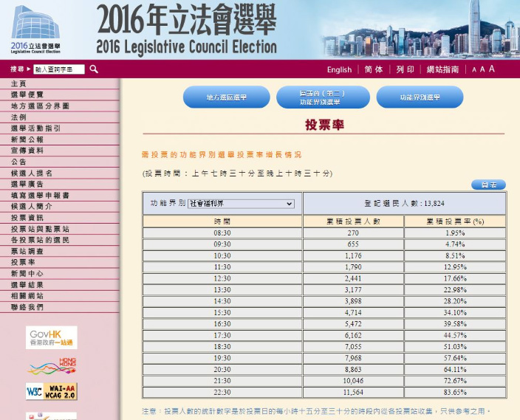Select the smallest font size A

click(474, 69)
